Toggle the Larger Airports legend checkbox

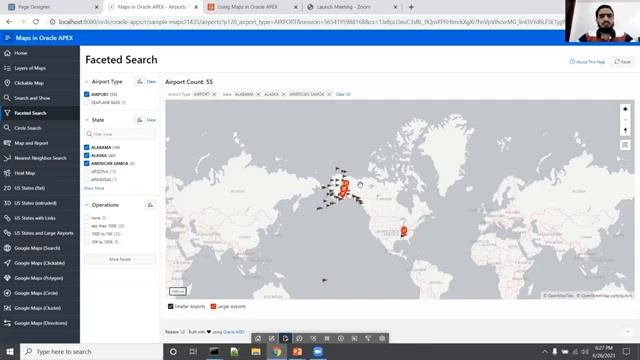[213, 307]
